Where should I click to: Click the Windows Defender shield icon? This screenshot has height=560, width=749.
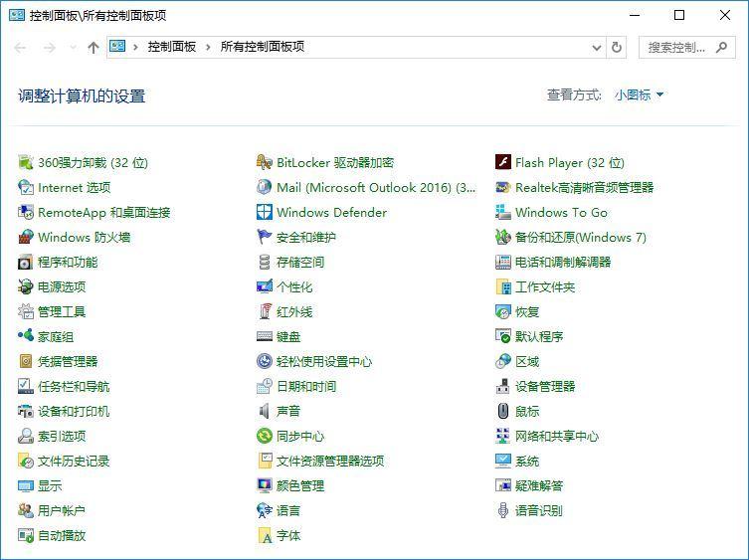(265, 212)
